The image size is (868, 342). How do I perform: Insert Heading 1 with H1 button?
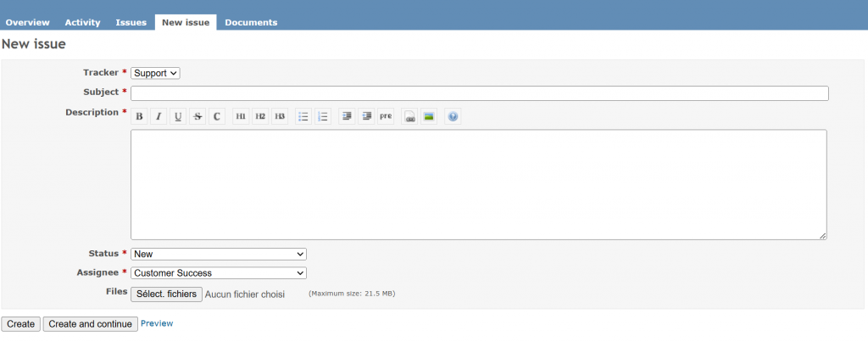coord(241,116)
